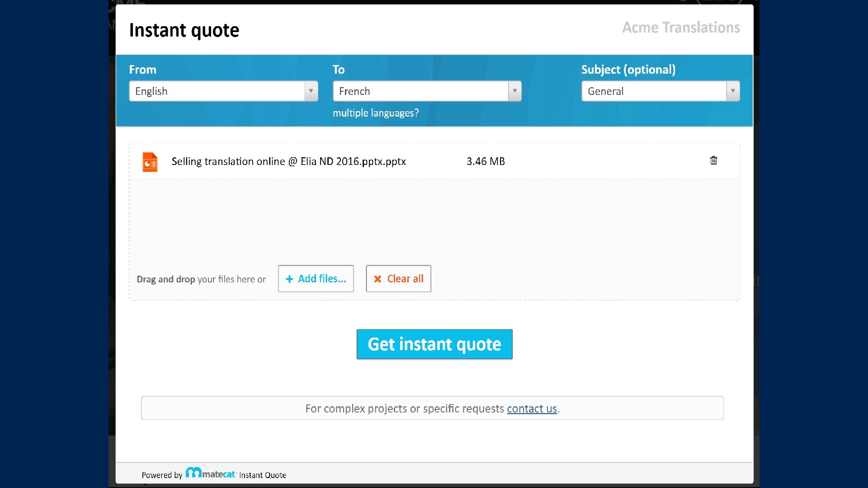Click the red X icon on Clear all
The height and width of the screenshot is (488, 868).
[x=377, y=279]
